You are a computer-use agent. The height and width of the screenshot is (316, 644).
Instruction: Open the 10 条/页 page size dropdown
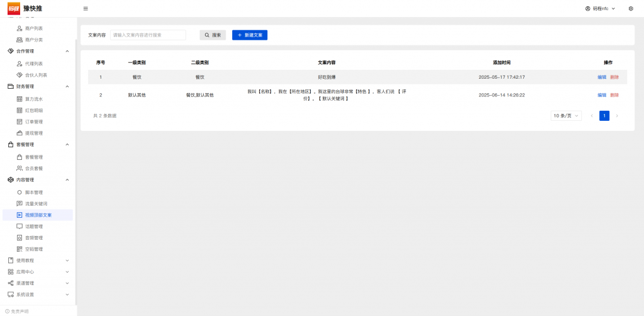click(566, 116)
